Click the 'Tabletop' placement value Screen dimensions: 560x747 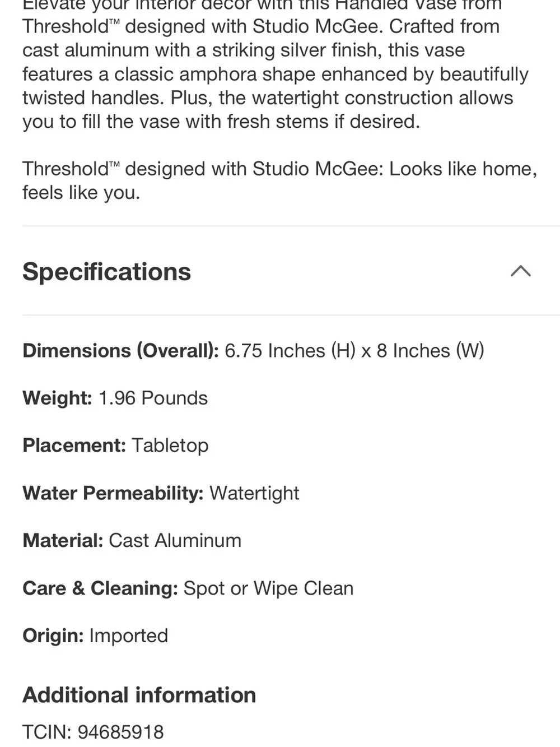coord(170,446)
